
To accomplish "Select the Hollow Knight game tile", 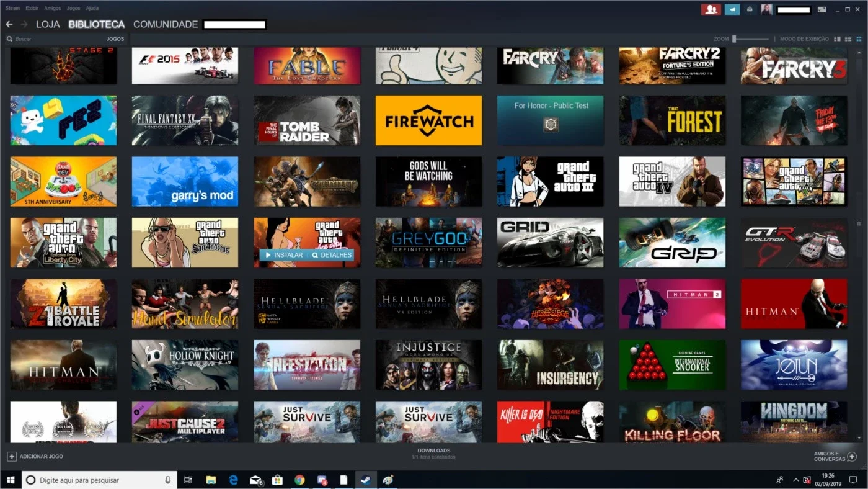I will 185,365.
